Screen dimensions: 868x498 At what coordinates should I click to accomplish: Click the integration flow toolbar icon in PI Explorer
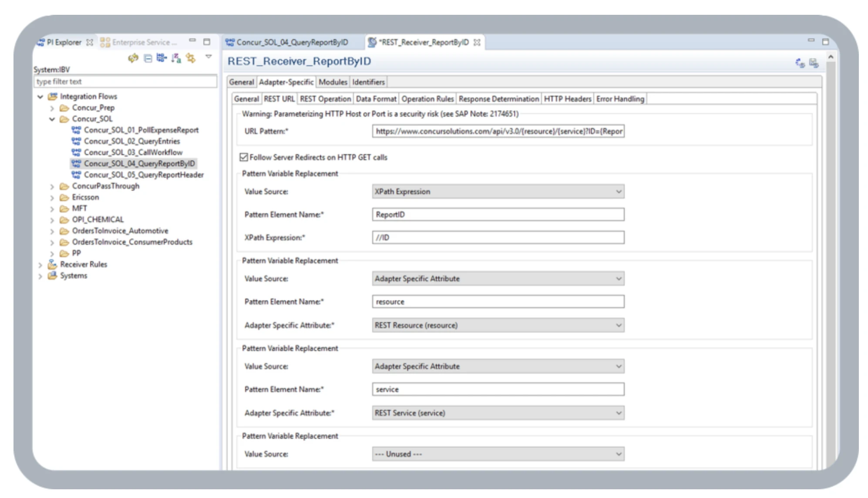(x=161, y=58)
